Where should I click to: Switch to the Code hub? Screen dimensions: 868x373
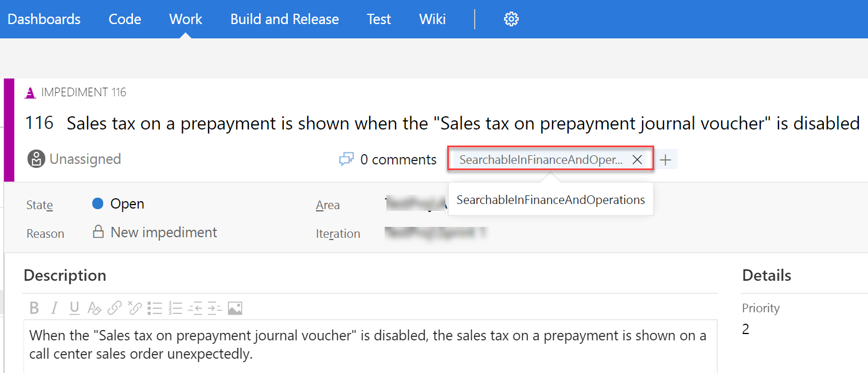coord(124,19)
